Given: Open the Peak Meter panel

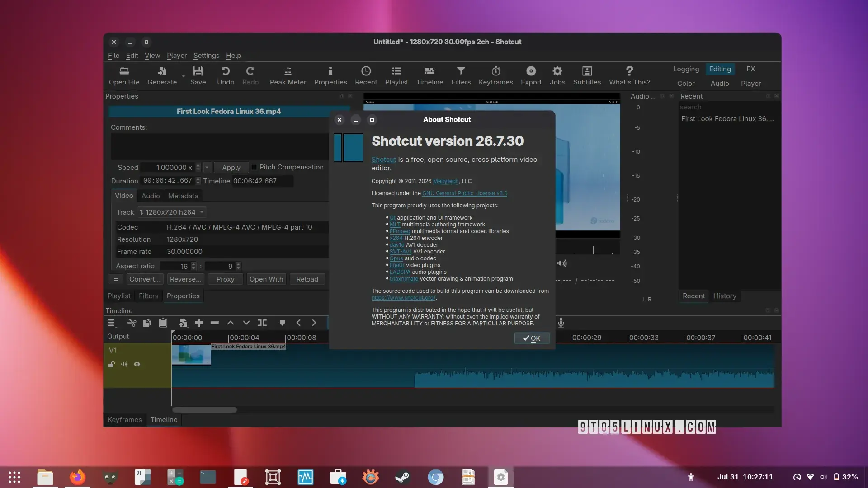Looking at the screenshot, I should [x=288, y=76].
